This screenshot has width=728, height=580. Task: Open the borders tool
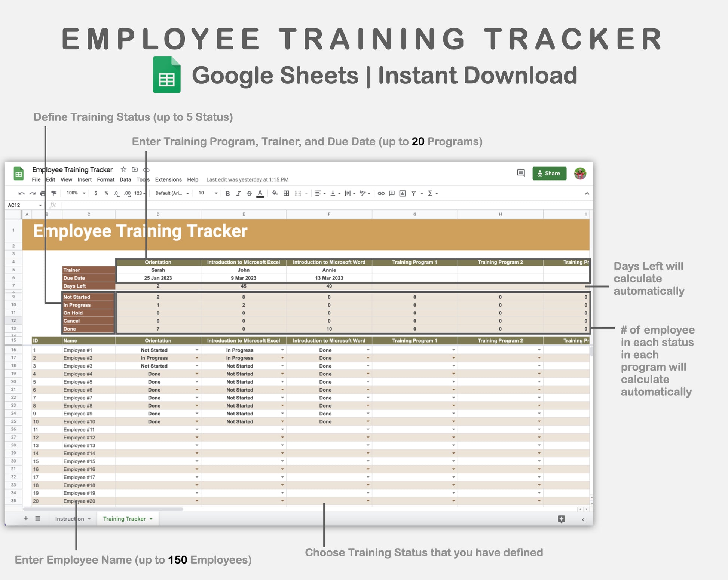click(286, 193)
